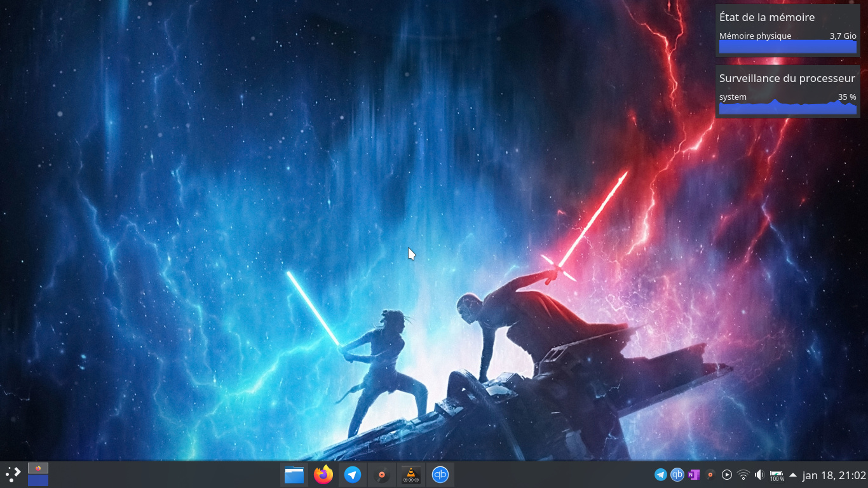Viewport: 868px width, 488px height.
Task: Open qBittorrent from the center taskbar
Action: (x=440, y=475)
